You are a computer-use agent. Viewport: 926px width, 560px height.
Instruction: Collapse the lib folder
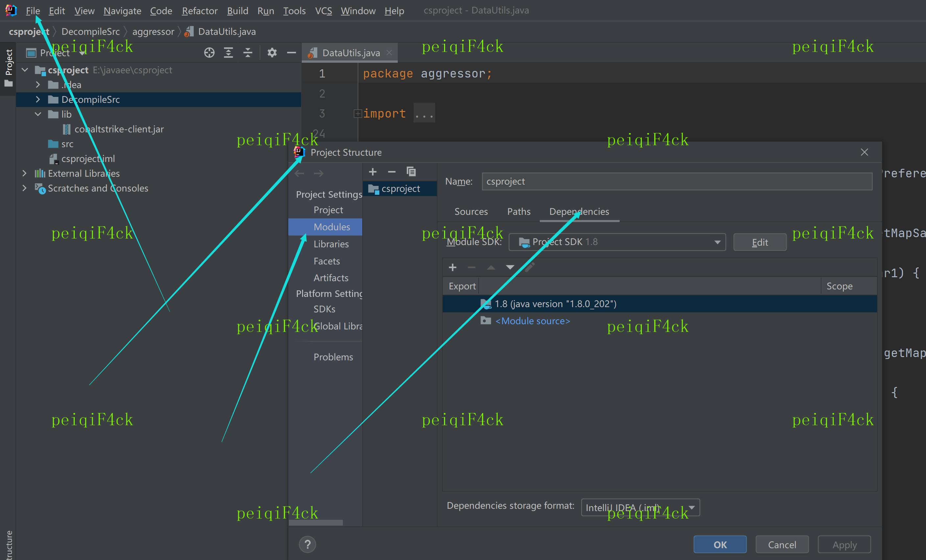pos(38,114)
